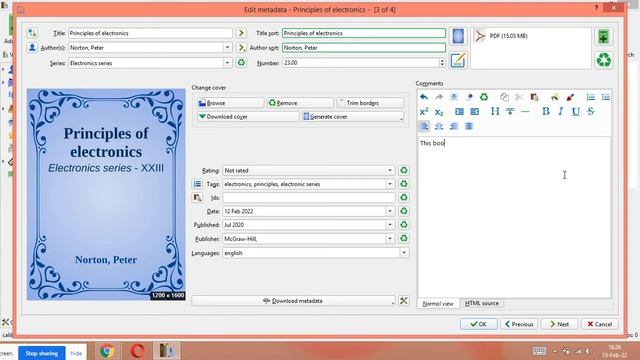Image resolution: width=640 pixels, height=360 pixels.
Task: Click the Download cover button
Action: pyautogui.click(x=248, y=117)
